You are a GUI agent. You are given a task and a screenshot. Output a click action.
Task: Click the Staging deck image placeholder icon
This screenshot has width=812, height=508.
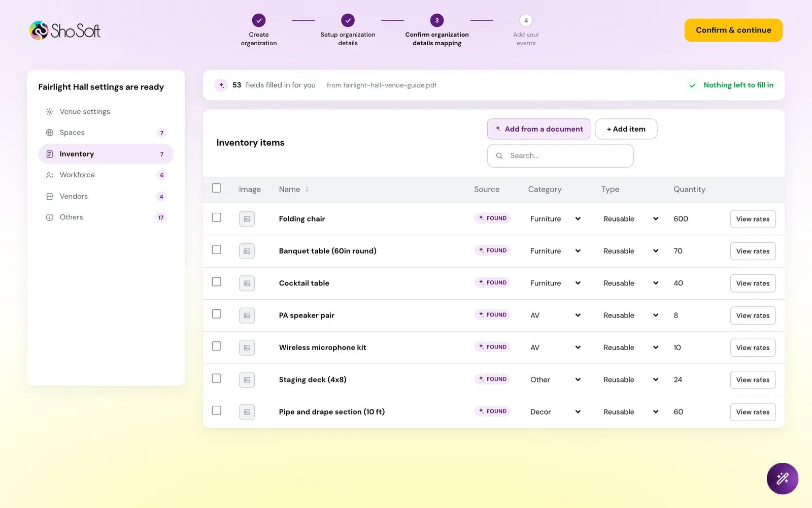pyautogui.click(x=247, y=379)
